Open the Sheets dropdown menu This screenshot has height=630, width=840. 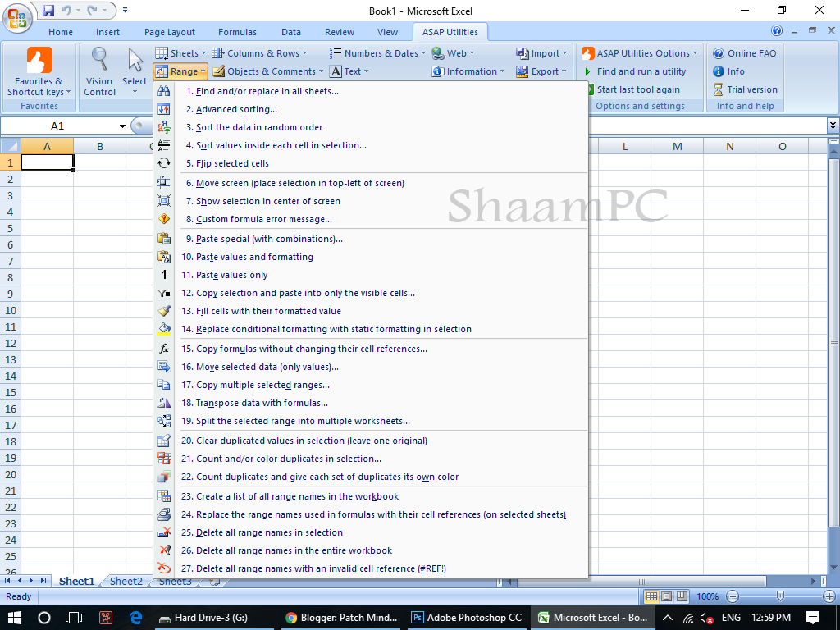pyautogui.click(x=180, y=53)
